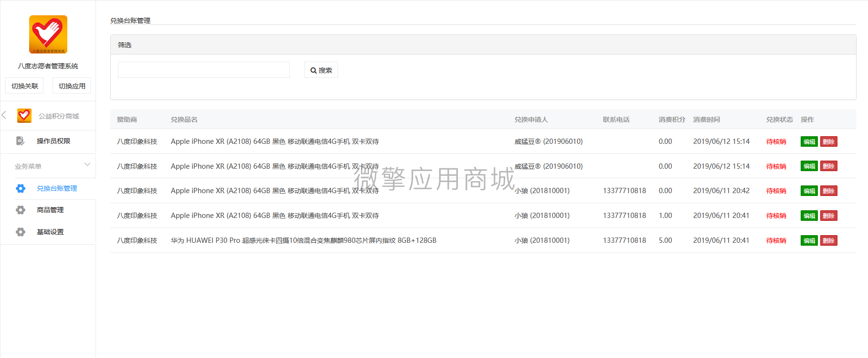
Task: Click the 华为 HUAWEI P30 Pro product name
Action: [x=304, y=240]
